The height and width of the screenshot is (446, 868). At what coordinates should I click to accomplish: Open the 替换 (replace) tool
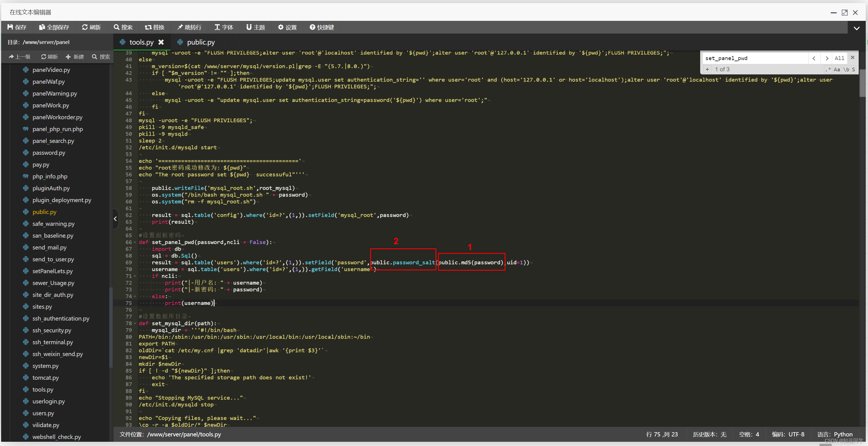(154, 27)
